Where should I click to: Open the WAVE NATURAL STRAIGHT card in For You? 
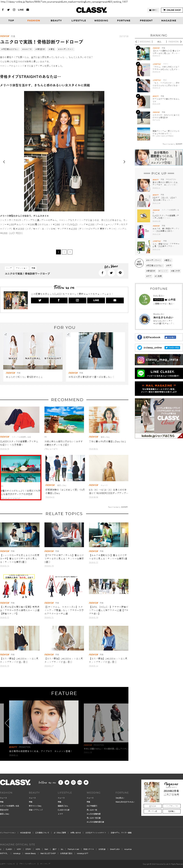pos(33,357)
